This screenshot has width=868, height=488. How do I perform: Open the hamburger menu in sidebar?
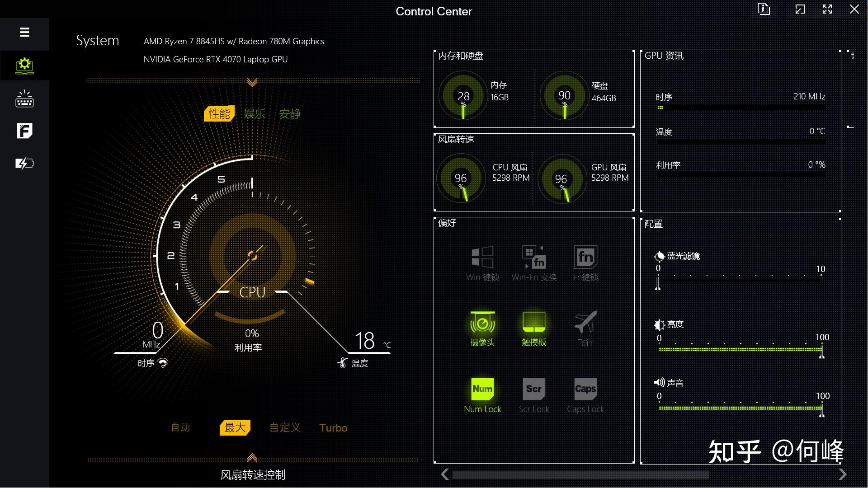[x=24, y=33]
